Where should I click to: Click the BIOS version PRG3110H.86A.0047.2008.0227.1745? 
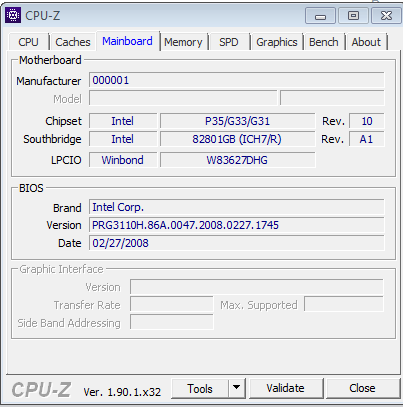point(237,225)
